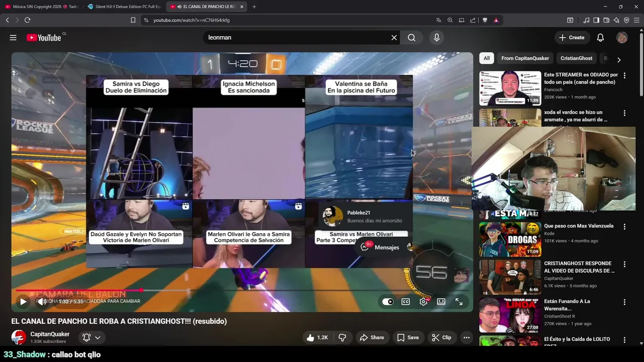This screenshot has width=644, height=362.
Task: Open 'CRISTIANGHOST RESPONDE AL VIDEO' title link
Action: (579, 267)
